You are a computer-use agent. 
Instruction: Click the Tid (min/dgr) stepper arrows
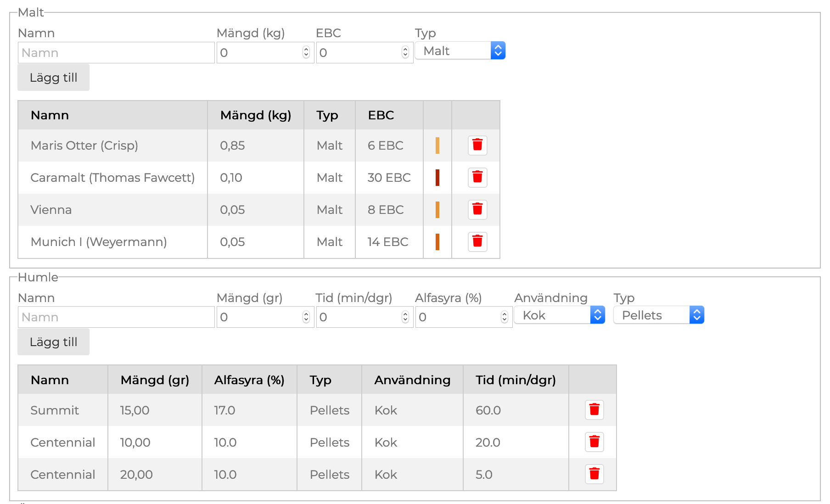point(405,317)
